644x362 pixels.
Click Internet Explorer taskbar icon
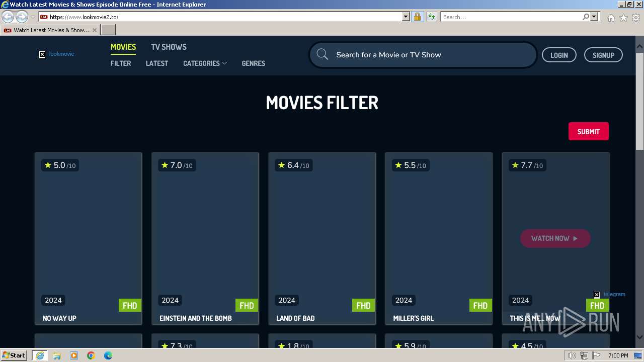pos(39,355)
